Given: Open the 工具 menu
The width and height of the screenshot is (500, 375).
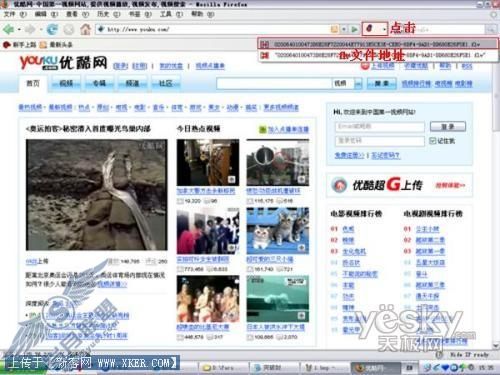Looking at the screenshot, I should pos(171,14).
